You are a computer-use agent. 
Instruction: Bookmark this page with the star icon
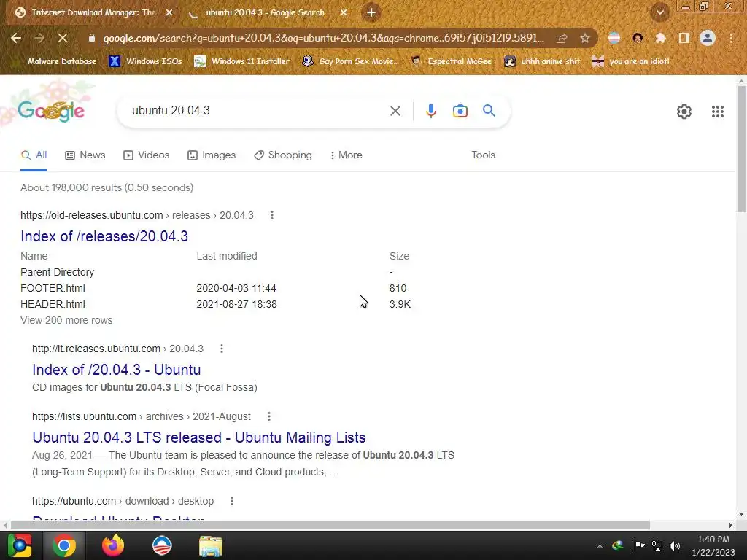[585, 38]
